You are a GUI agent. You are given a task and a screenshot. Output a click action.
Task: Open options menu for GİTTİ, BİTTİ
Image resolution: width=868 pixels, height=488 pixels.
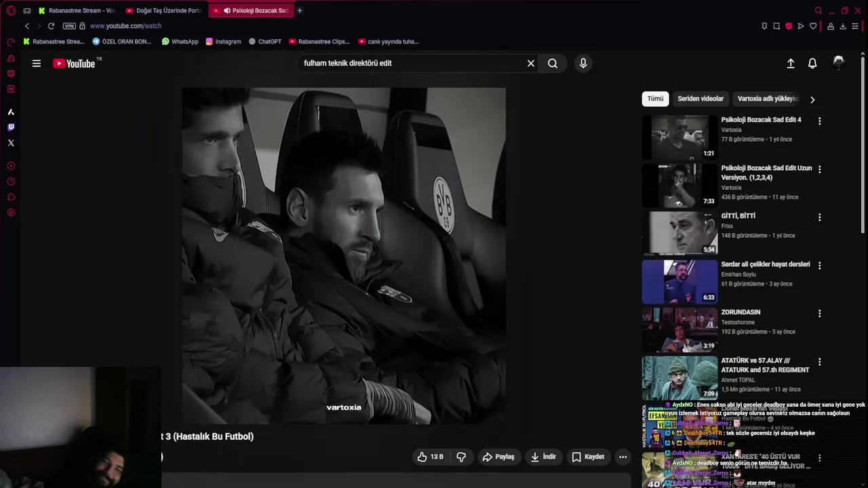coord(819,217)
